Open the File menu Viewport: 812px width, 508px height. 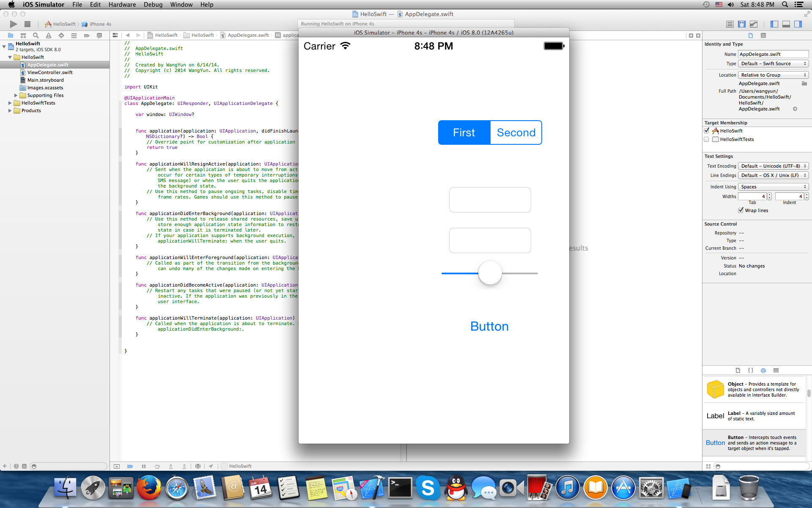pyautogui.click(x=77, y=5)
